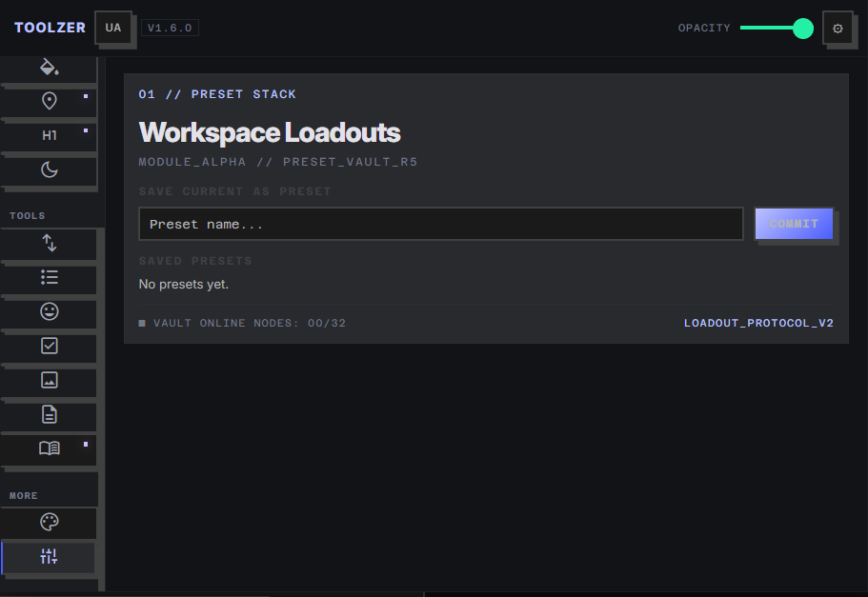Open the location pin tool
Screen dimensions: 868x597
tap(49, 101)
